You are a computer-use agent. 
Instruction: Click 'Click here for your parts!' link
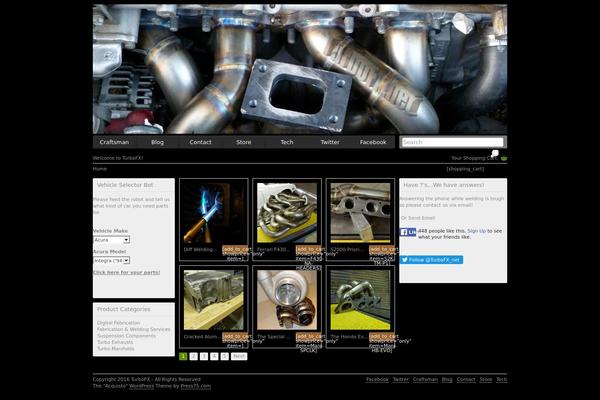(x=127, y=272)
